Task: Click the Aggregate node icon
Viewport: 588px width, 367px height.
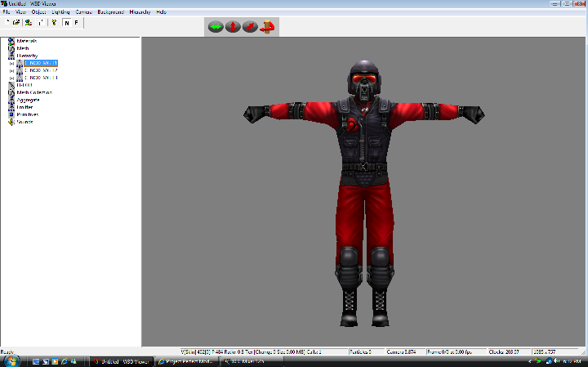Action: pyautogui.click(x=11, y=100)
